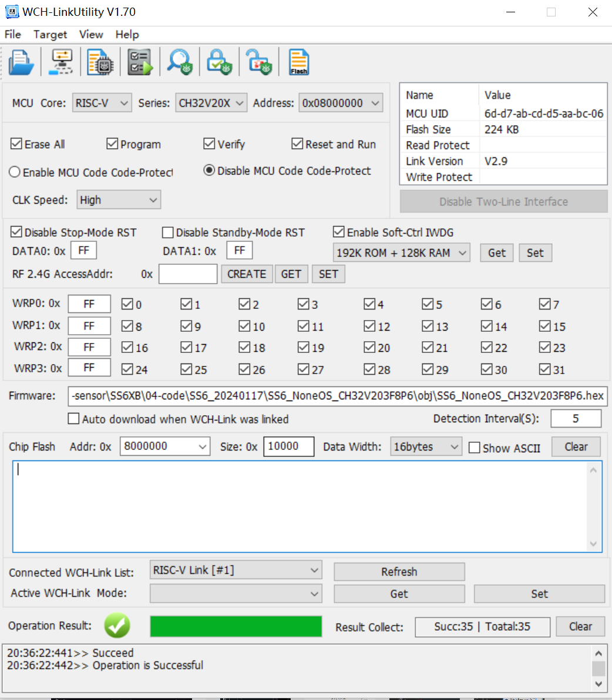Viewport: 612px width, 700px height.
Task: Click Set for Active WCH-Link Mode
Action: point(539,594)
